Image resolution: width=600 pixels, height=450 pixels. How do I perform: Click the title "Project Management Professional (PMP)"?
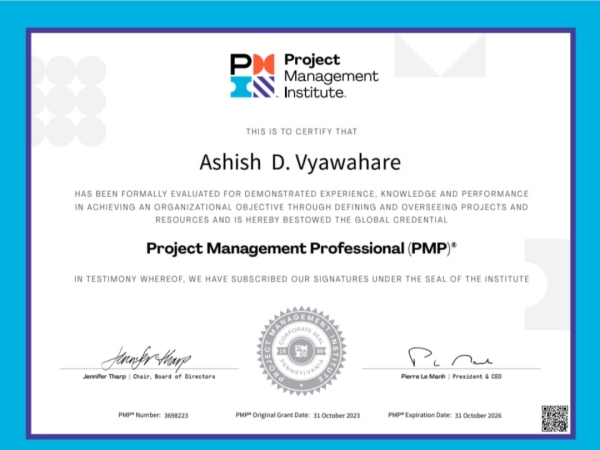pos(301,249)
